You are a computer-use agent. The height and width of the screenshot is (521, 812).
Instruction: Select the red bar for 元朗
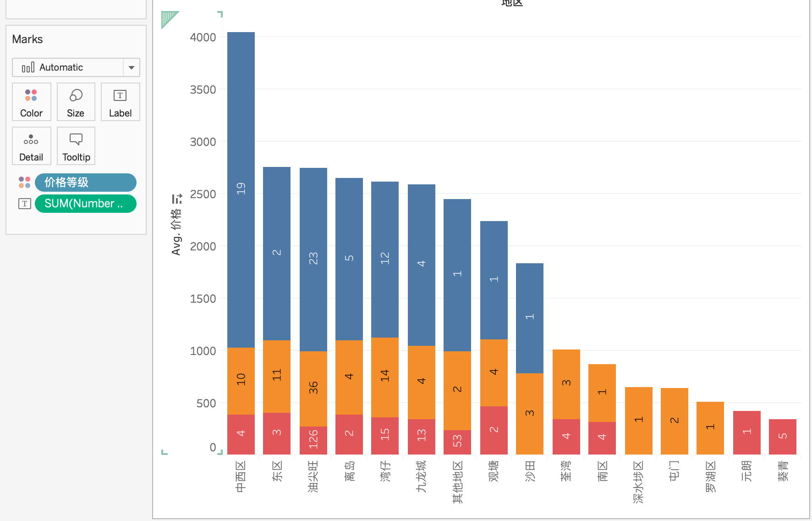[x=747, y=433]
